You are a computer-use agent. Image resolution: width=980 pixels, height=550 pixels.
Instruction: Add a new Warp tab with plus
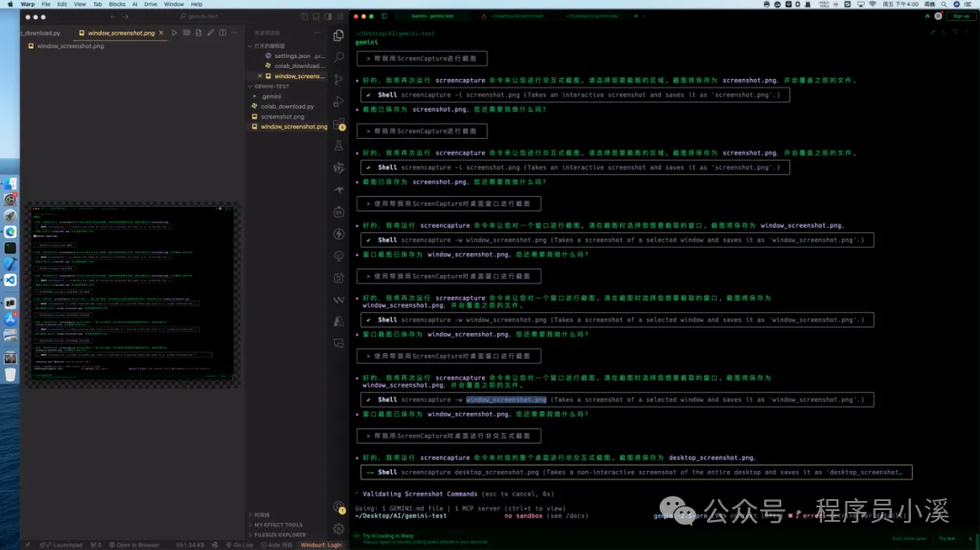[x=635, y=16]
